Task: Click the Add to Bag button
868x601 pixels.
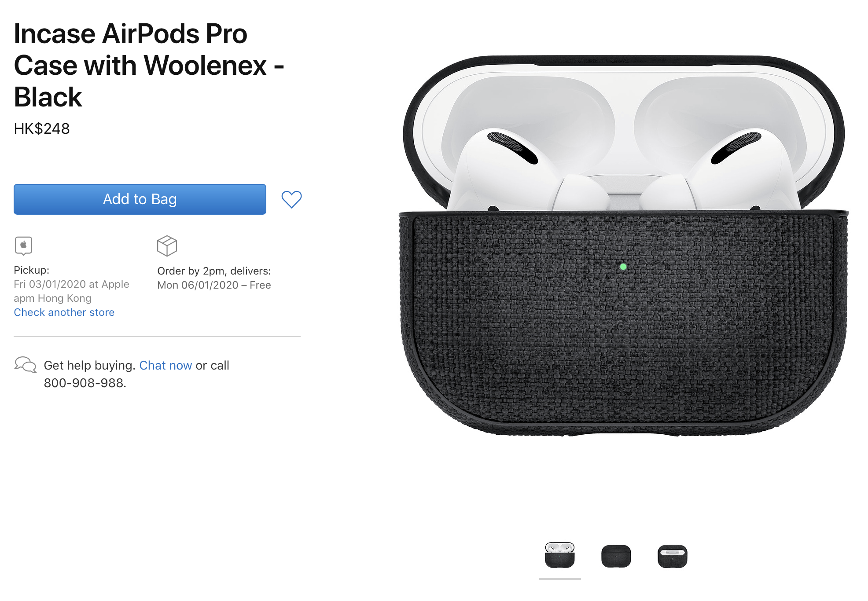Action: (140, 199)
